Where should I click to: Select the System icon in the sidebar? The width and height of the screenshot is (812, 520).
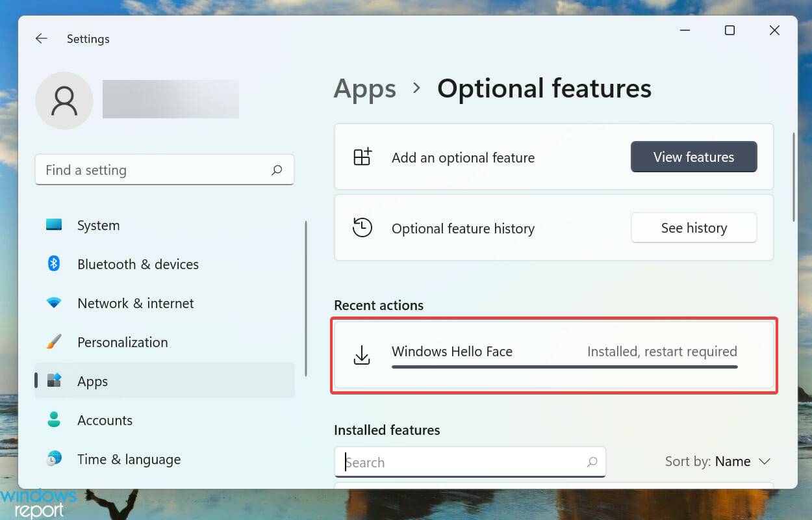[x=53, y=225]
